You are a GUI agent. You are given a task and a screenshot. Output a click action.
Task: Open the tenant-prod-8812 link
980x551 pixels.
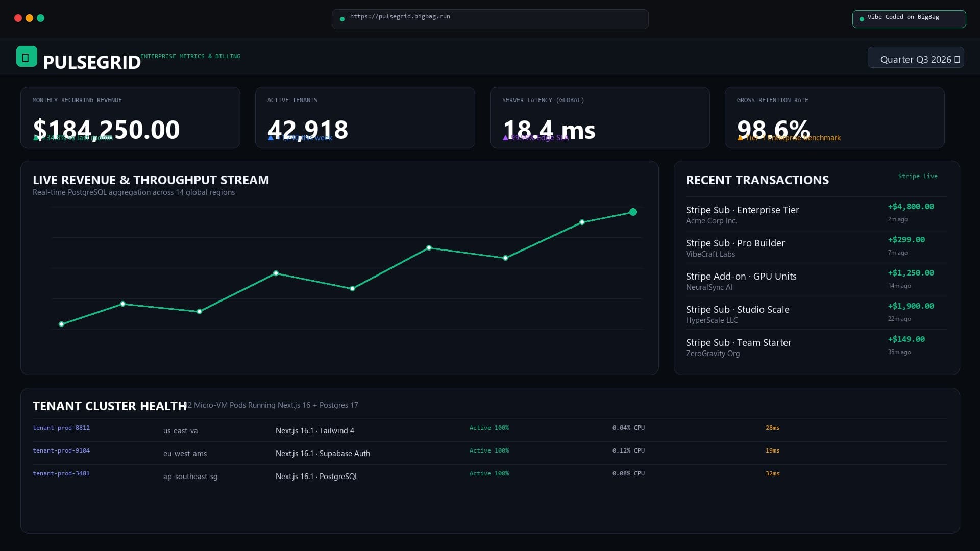click(61, 428)
